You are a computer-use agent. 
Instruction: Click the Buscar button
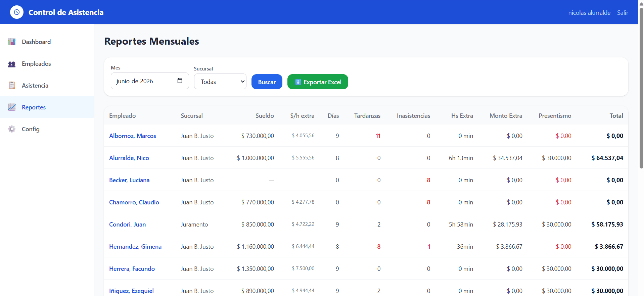[267, 82]
